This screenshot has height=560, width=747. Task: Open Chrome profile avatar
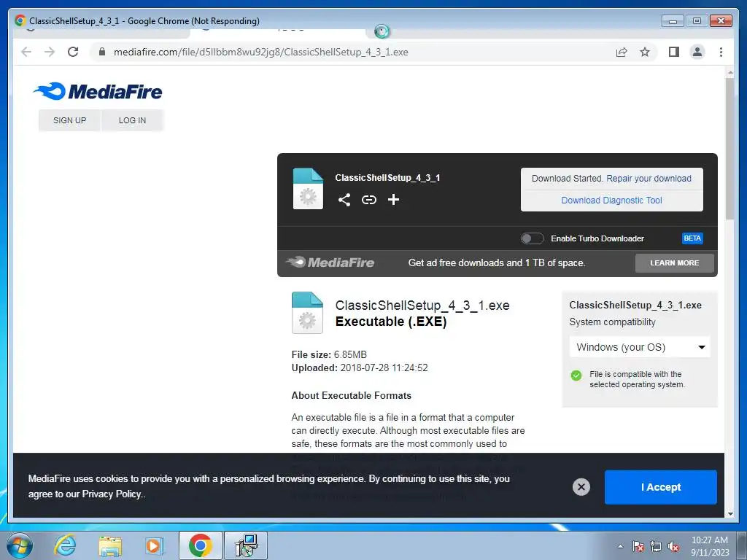tap(697, 52)
